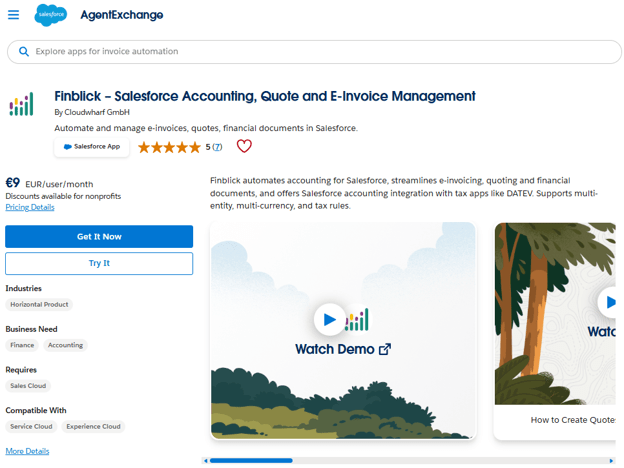Click the five-star rating icons

pos(169,147)
